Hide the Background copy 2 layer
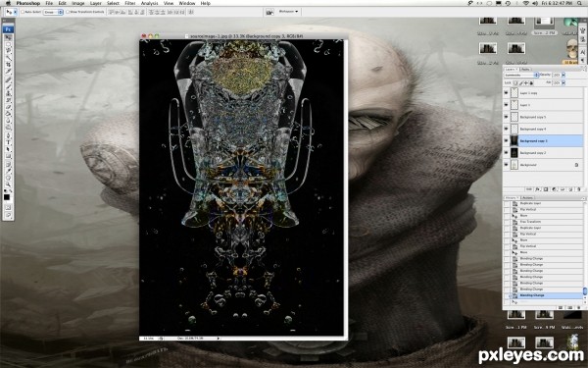Image resolution: width=588 pixels, height=368 pixels. tap(506, 153)
